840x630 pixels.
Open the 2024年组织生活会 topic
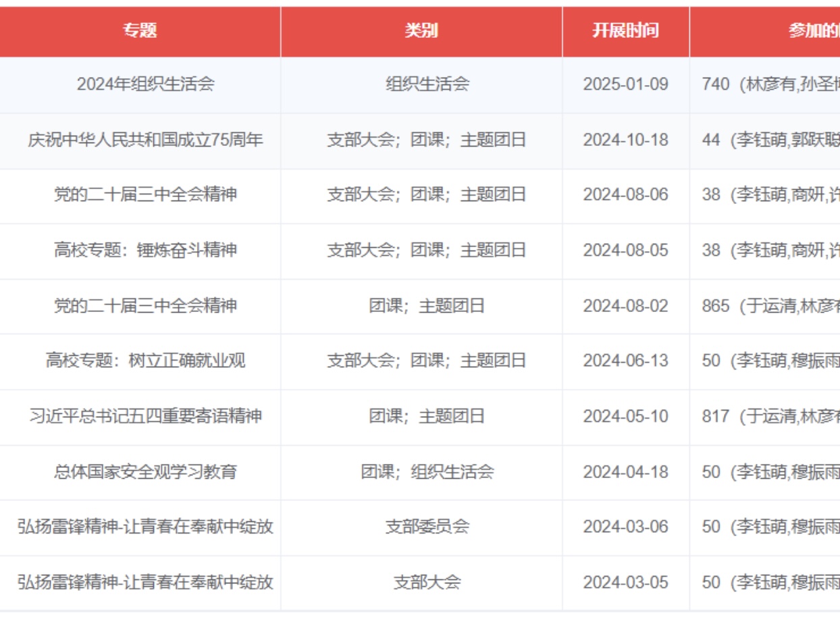(145, 84)
